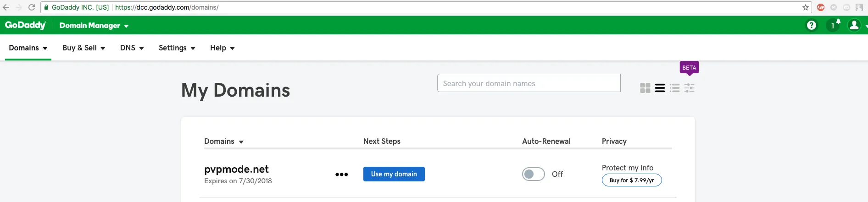The image size is (868, 202).
Task: Buy privacy for $7.99/yr
Action: point(632,180)
